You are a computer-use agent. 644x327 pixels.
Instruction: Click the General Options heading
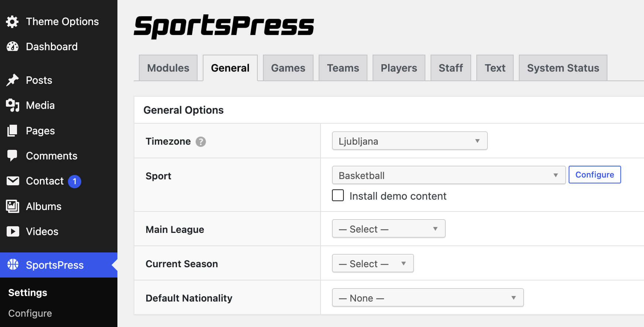click(x=184, y=110)
